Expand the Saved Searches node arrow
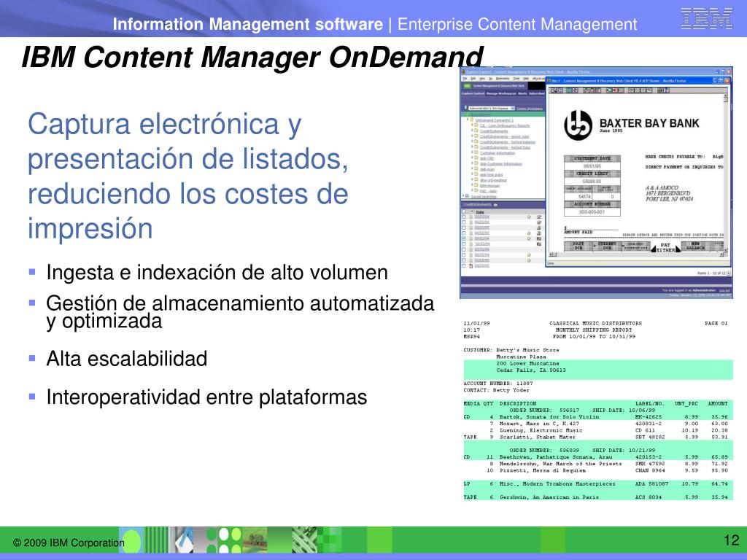The image size is (747, 560). tap(463, 195)
